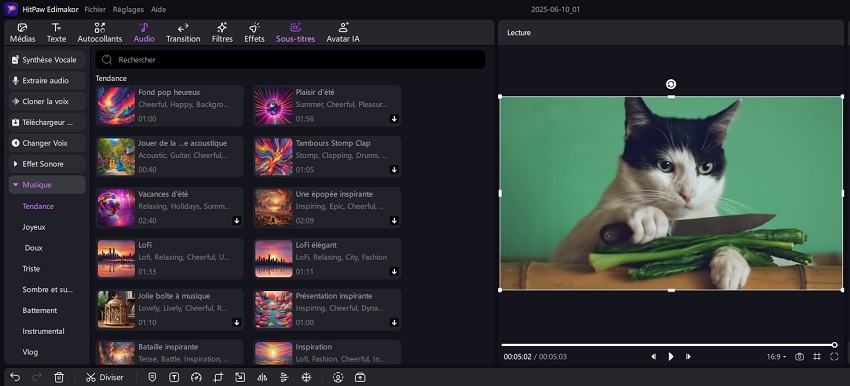The width and height of the screenshot is (850, 386).
Task: Open the Sous-titres tab
Action: point(295,33)
